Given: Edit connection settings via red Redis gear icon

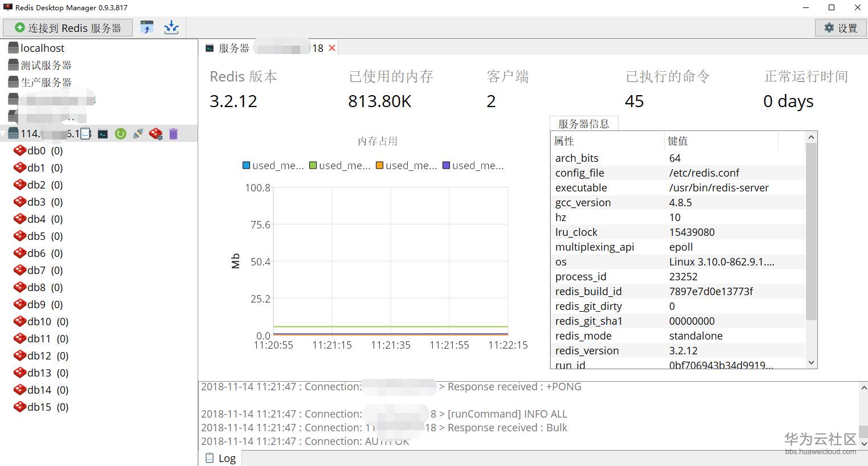Looking at the screenshot, I should click(x=155, y=134).
